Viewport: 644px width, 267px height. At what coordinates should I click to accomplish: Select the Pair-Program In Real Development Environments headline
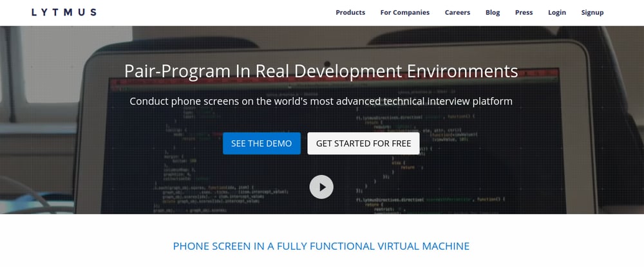click(x=321, y=71)
